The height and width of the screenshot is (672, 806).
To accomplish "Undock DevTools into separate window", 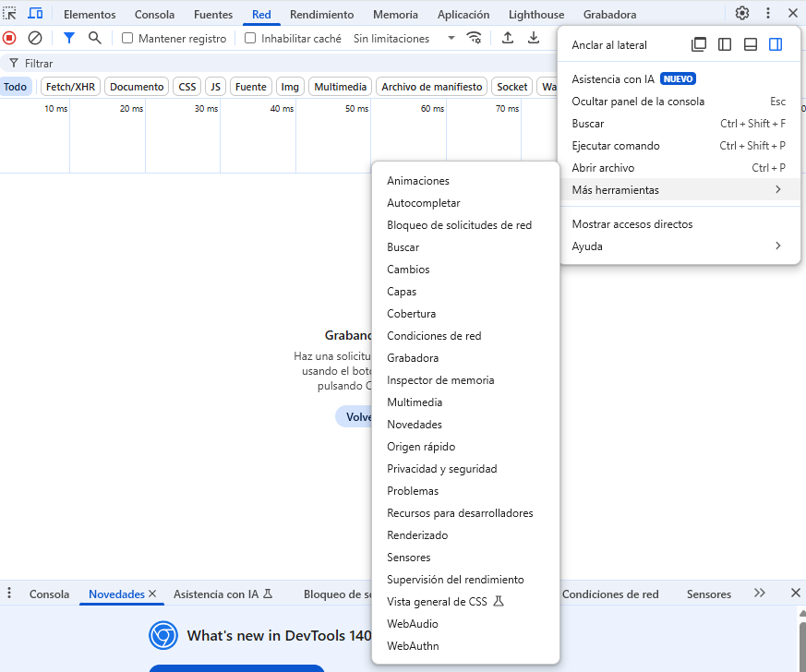I will (x=699, y=45).
